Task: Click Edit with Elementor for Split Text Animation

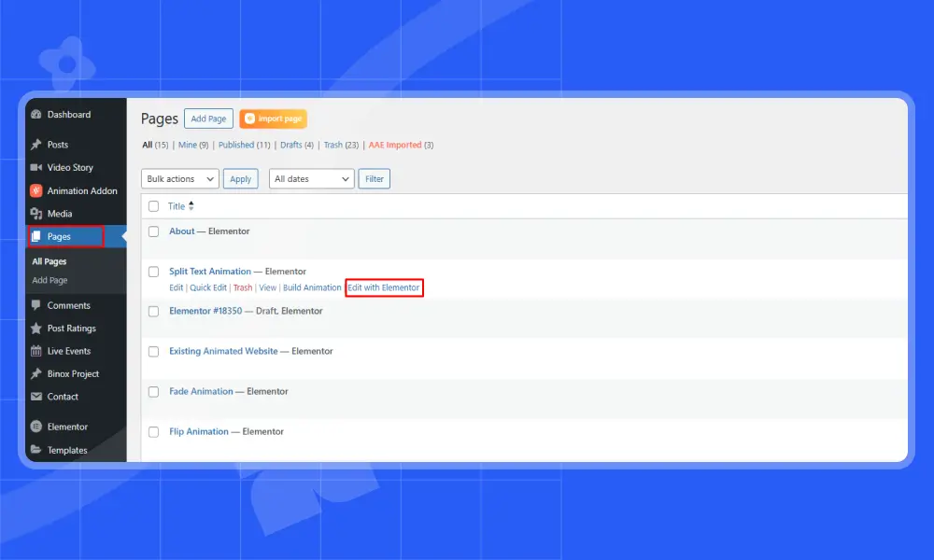Action: pyautogui.click(x=384, y=287)
